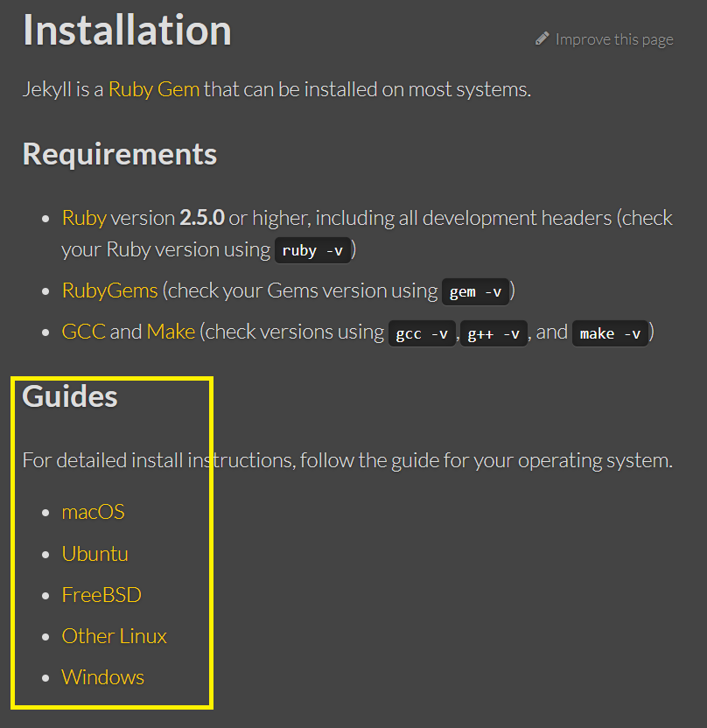This screenshot has width=707, height=728.
Task: Open the Improve this page link
Action: click(614, 40)
